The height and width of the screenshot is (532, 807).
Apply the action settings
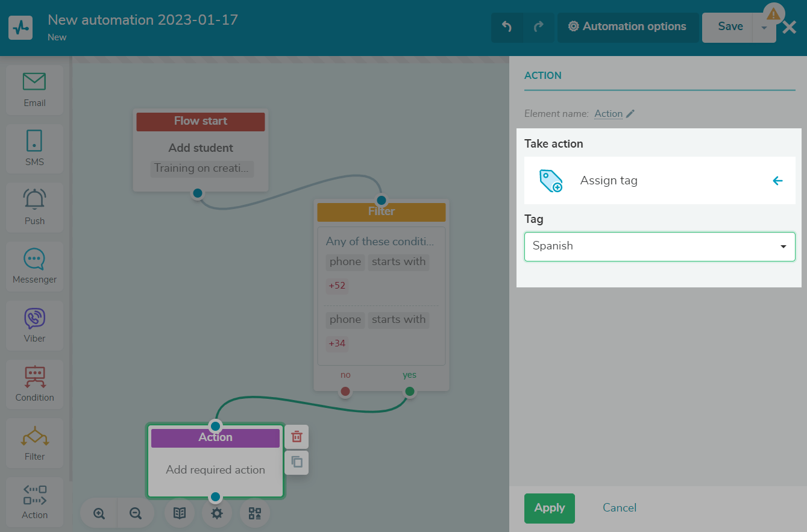click(550, 508)
